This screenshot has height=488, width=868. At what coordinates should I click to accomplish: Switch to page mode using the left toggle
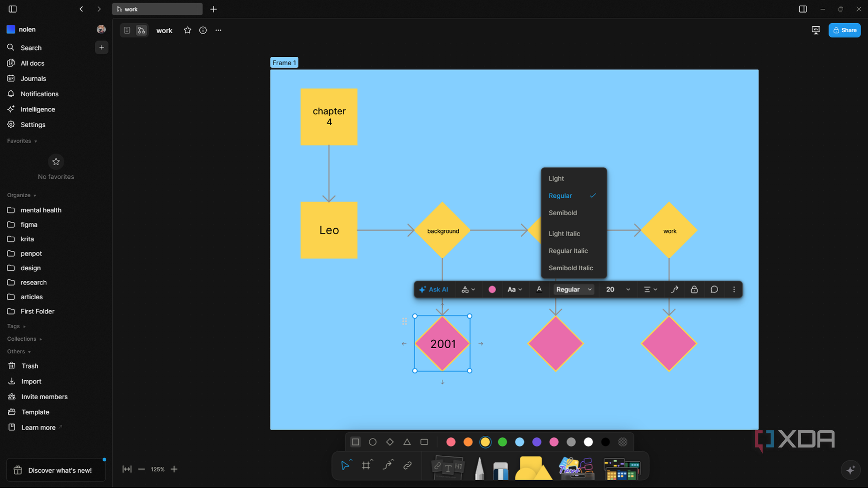(x=127, y=30)
